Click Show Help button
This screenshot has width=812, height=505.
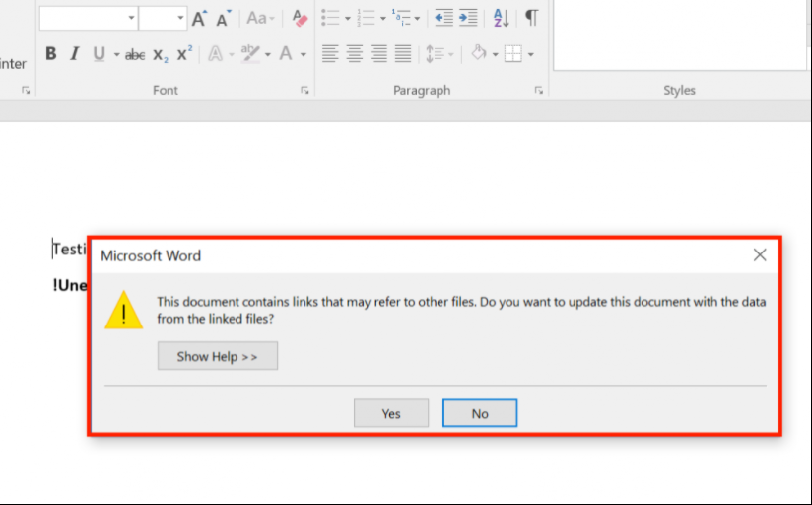click(218, 356)
